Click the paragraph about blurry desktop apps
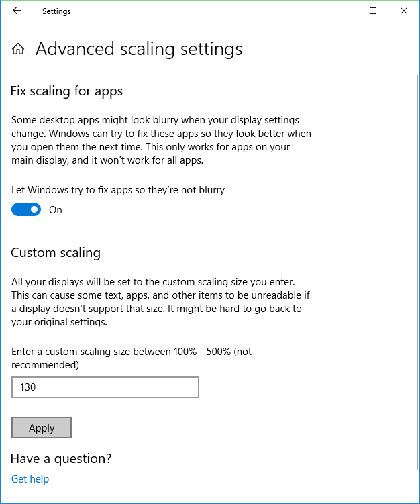 click(x=161, y=140)
